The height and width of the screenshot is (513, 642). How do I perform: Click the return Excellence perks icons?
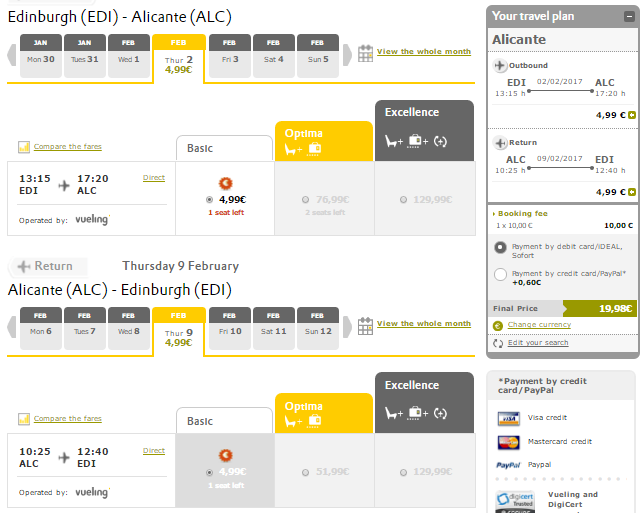(416, 413)
